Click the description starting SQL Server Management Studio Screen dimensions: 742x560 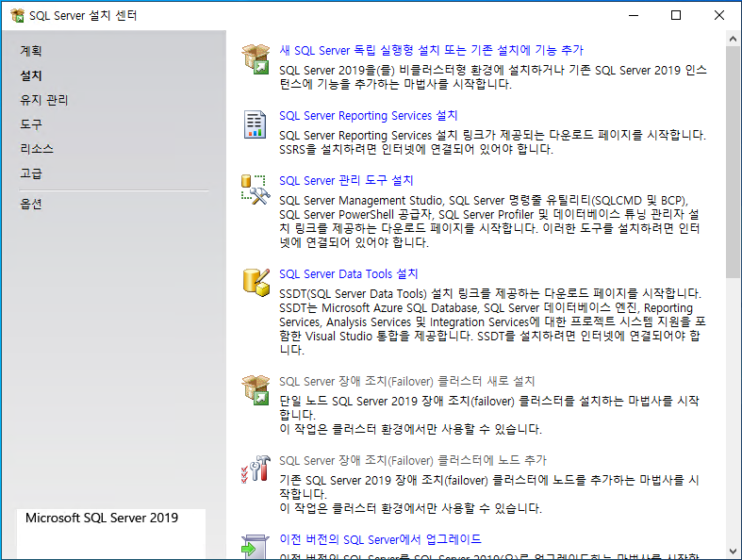(489, 221)
